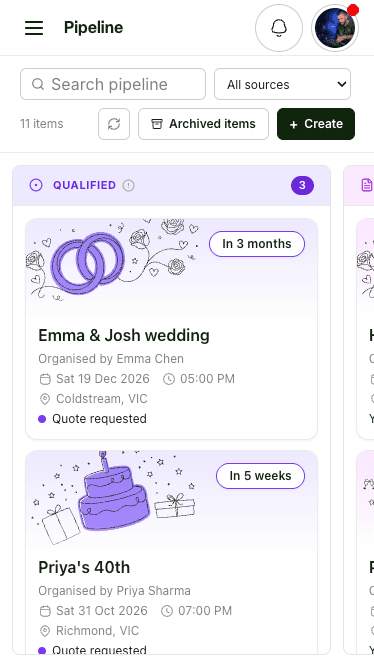Click the All sources dropdown chevron
This screenshot has width=374, height=666.
pos(341,84)
